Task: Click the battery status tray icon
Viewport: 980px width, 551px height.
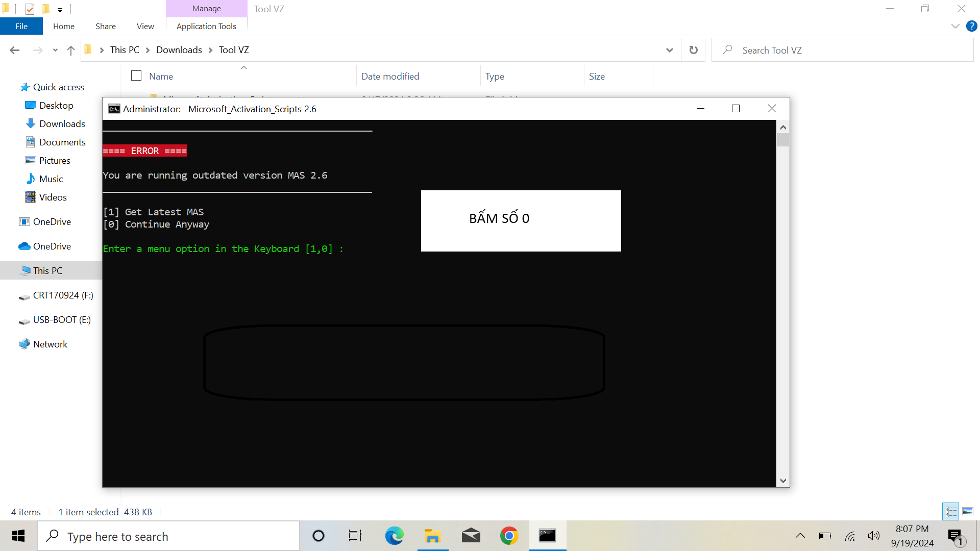Action: point(825,536)
